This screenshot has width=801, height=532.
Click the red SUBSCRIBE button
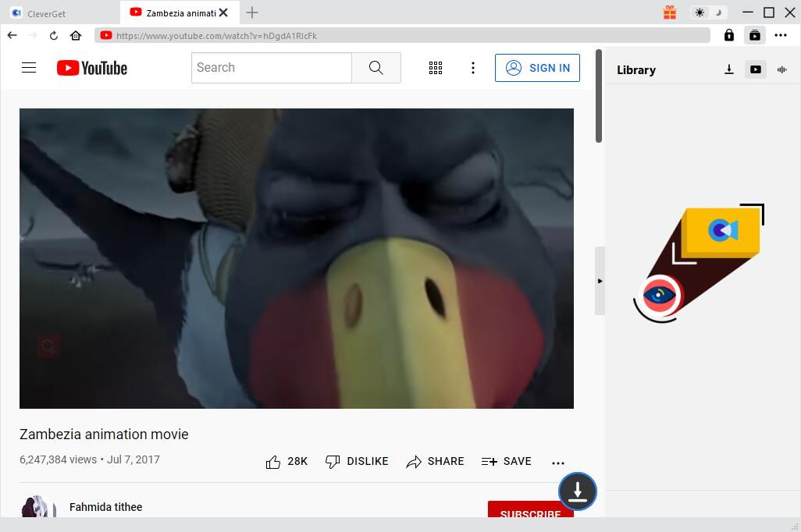pyautogui.click(x=530, y=512)
